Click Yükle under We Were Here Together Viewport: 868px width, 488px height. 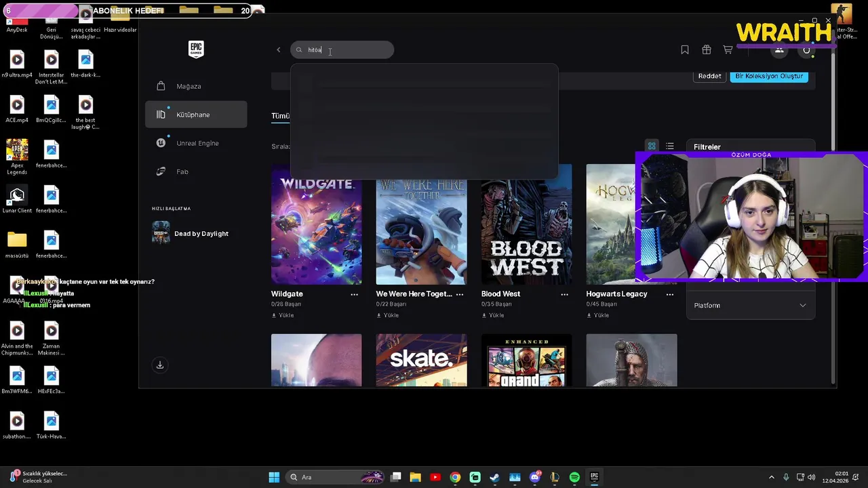[388, 315]
